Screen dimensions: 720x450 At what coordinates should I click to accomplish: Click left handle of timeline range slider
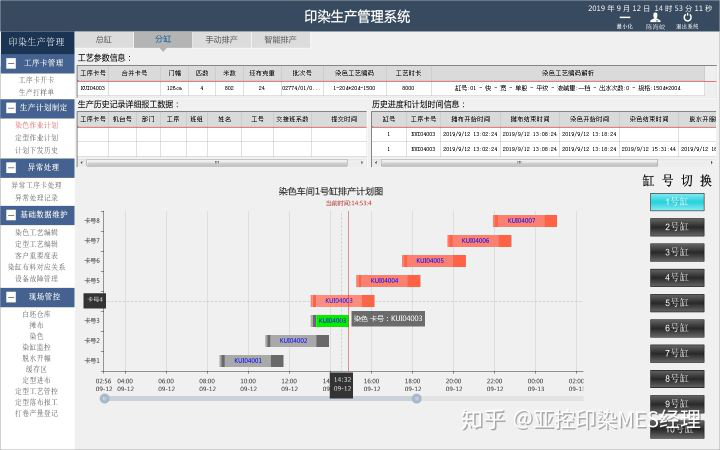pyautogui.click(x=105, y=399)
